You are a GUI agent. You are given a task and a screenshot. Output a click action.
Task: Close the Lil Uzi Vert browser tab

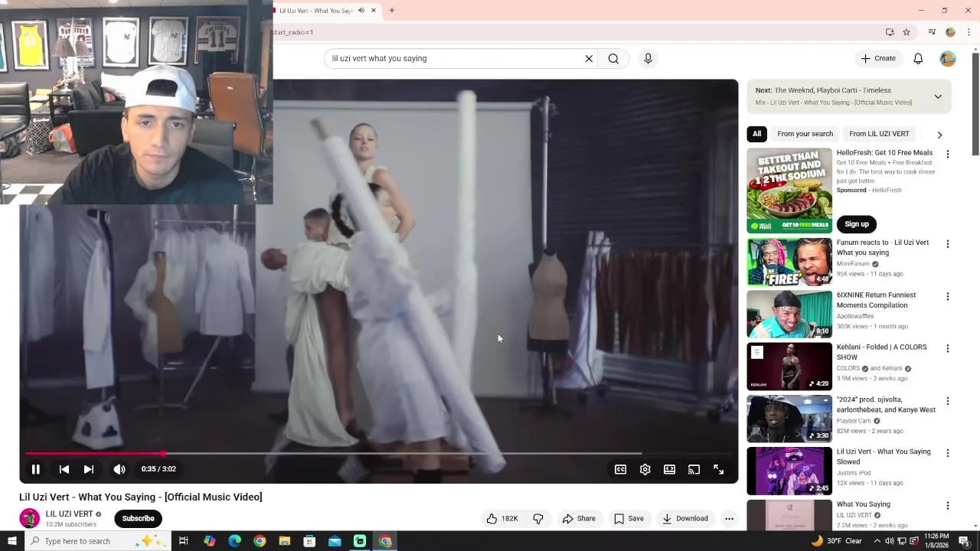click(x=374, y=11)
